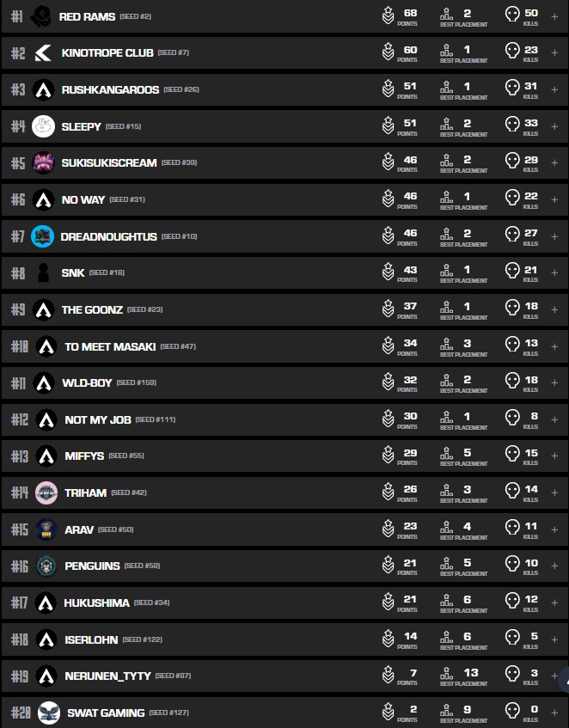Click the Kinotrope Club team logo
The width and height of the screenshot is (569, 728).
point(43,53)
